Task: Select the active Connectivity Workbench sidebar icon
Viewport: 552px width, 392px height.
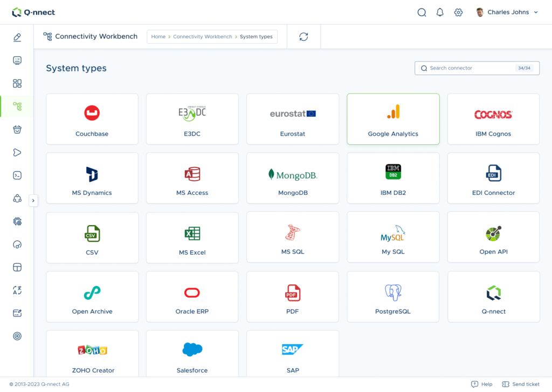Action: coord(17,106)
